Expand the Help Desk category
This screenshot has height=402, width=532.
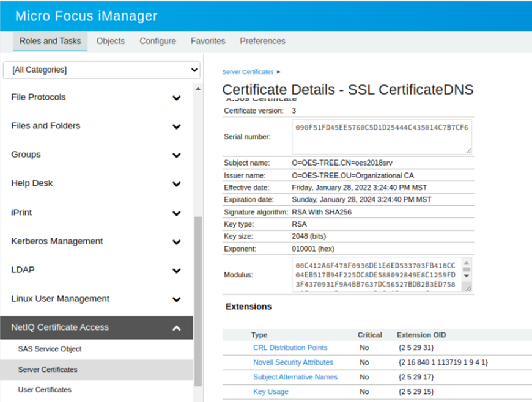pos(176,184)
